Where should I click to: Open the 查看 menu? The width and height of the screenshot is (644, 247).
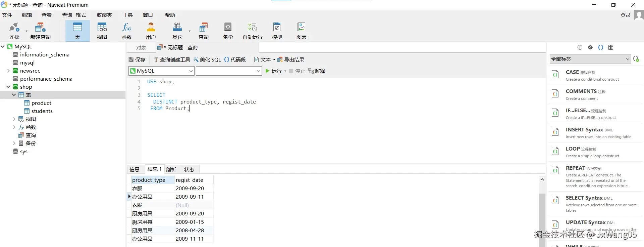[x=47, y=15]
